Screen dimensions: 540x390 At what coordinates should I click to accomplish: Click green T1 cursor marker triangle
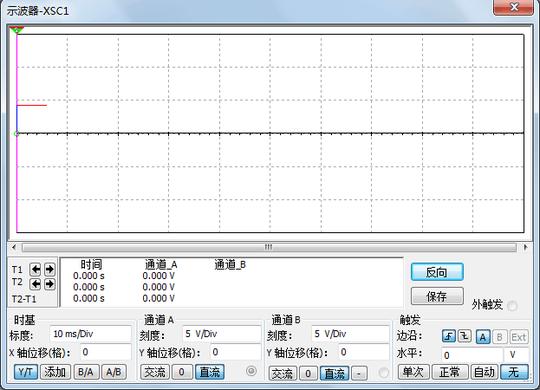(16, 30)
